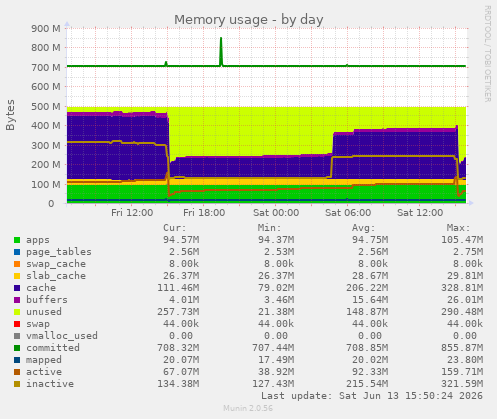Click the 'Max:' column header
The height and width of the screenshot is (419, 497).
click(x=458, y=228)
